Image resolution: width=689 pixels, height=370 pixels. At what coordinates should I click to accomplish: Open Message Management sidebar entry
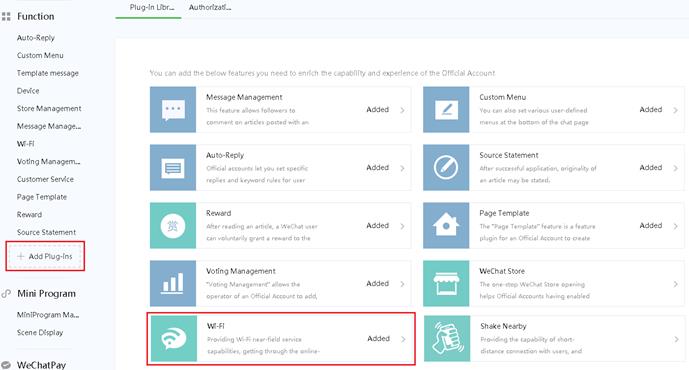(x=49, y=126)
